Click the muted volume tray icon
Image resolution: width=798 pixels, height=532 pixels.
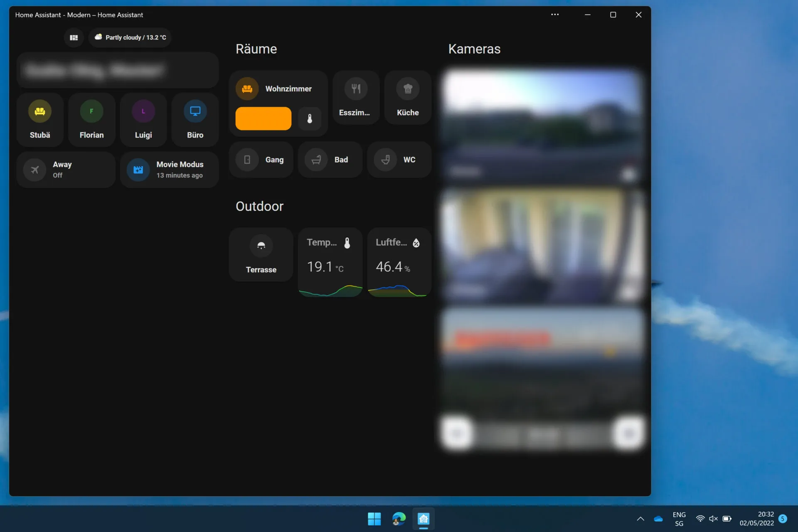(714, 519)
